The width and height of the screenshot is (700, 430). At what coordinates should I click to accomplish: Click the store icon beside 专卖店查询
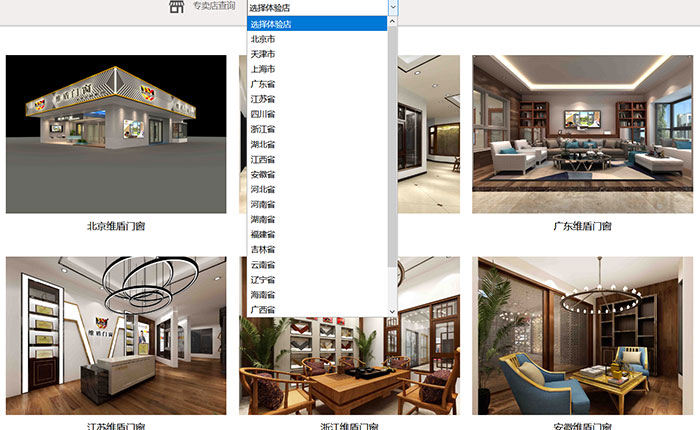click(176, 8)
